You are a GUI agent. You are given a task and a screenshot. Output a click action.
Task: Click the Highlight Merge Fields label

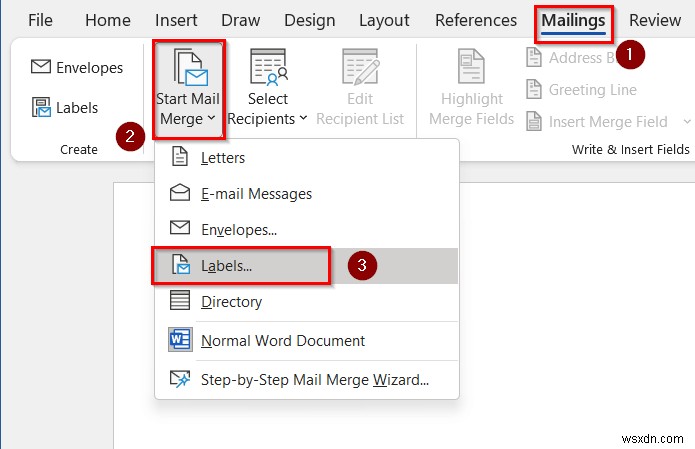click(472, 109)
